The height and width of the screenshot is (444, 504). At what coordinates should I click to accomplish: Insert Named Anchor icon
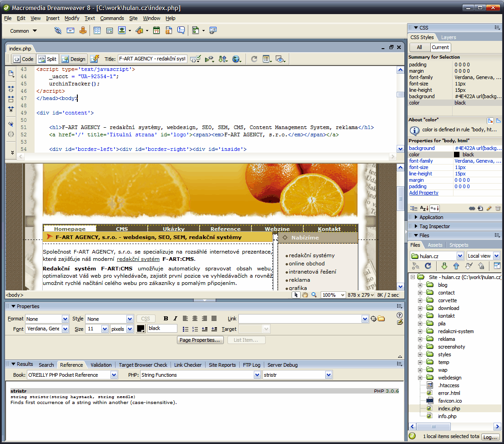pyautogui.click(x=83, y=30)
